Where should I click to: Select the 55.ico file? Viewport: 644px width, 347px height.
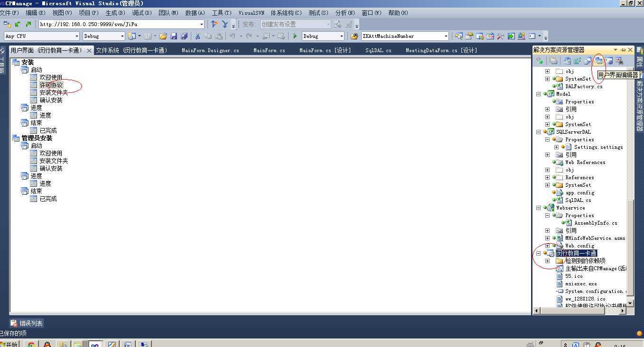point(574,276)
